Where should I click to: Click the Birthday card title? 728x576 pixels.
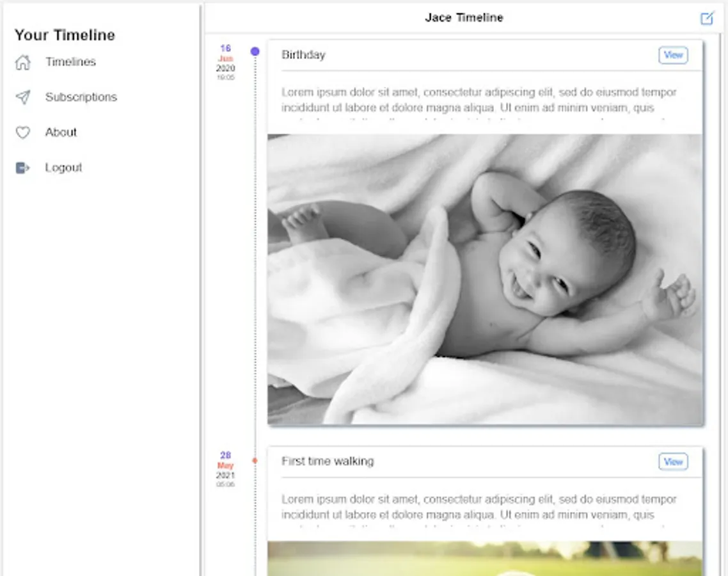point(303,55)
